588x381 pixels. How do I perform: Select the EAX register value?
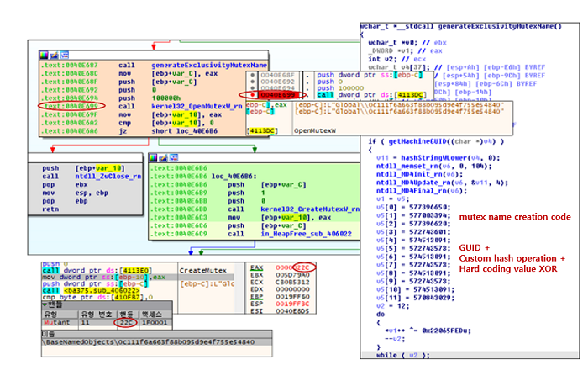click(x=292, y=267)
